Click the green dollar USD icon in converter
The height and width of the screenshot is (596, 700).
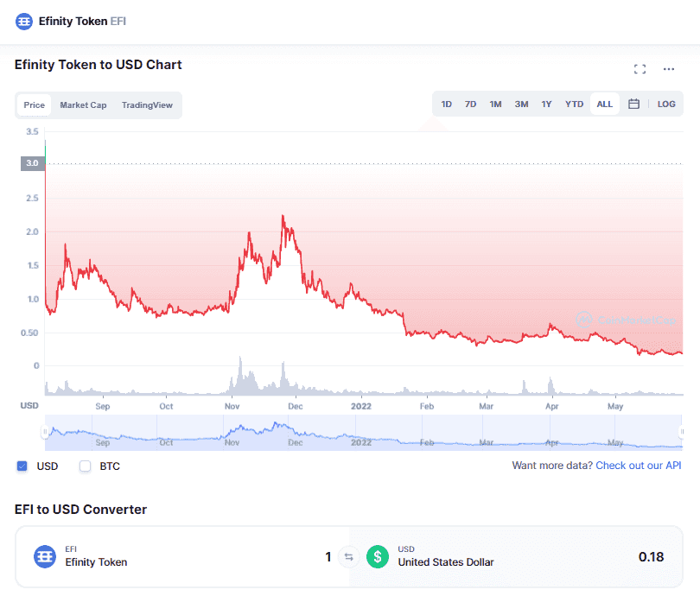tap(378, 557)
